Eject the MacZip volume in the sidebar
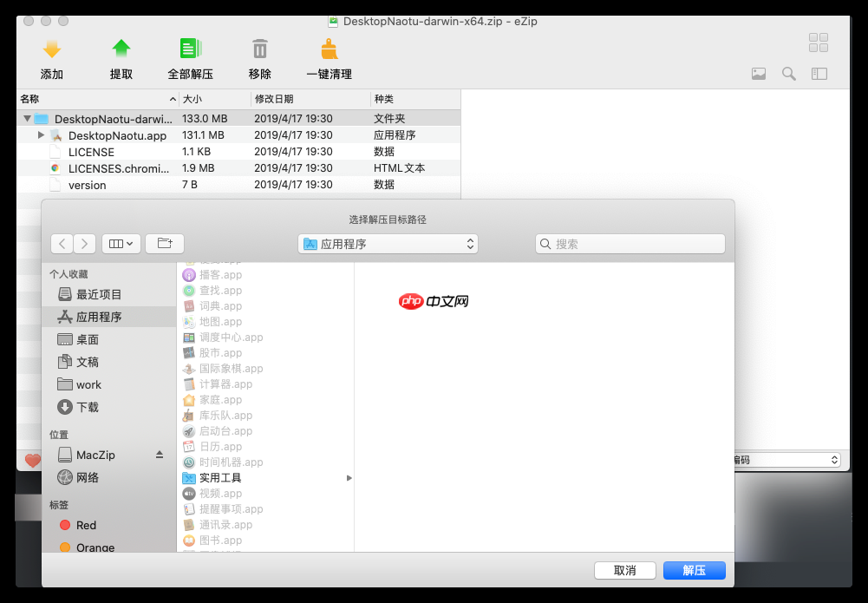Viewport: 868px width, 603px height. click(x=158, y=453)
